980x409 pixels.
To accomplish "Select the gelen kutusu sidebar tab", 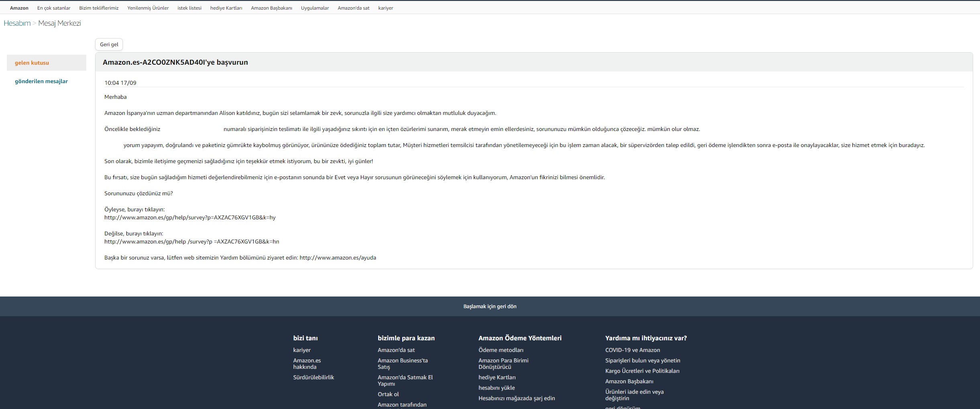I will tap(47, 63).
